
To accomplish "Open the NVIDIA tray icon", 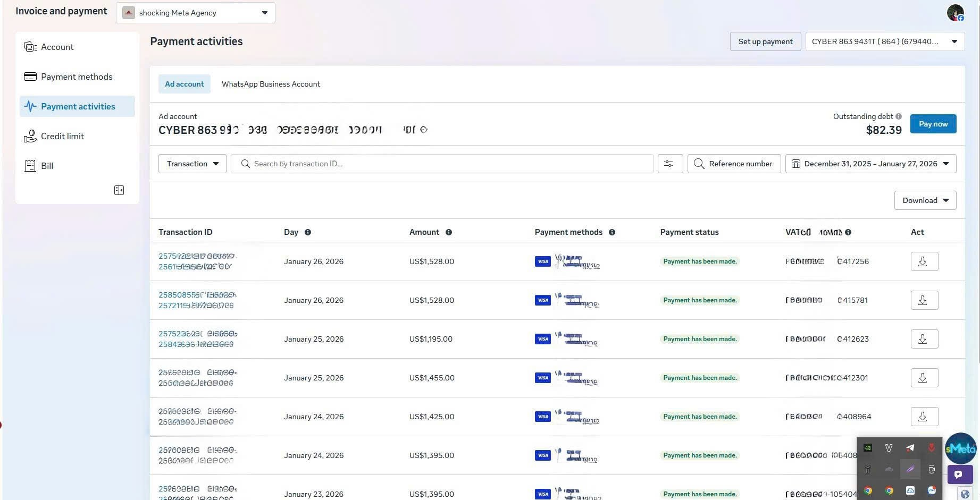I will [x=868, y=448].
